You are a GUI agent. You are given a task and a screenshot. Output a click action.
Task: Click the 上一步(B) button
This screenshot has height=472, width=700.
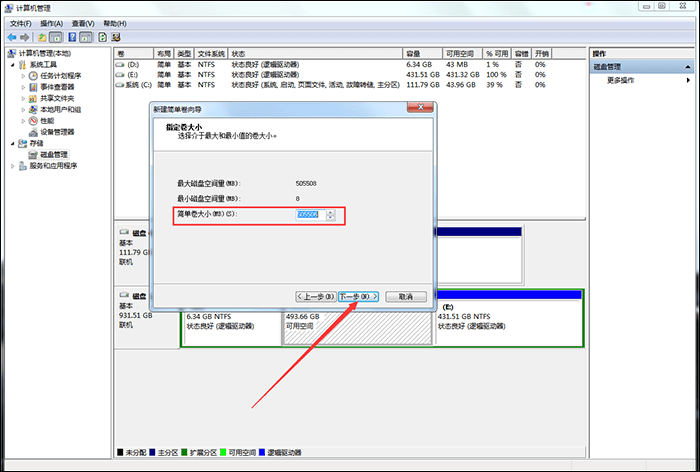pyautogui.click(x=316, y=297)
